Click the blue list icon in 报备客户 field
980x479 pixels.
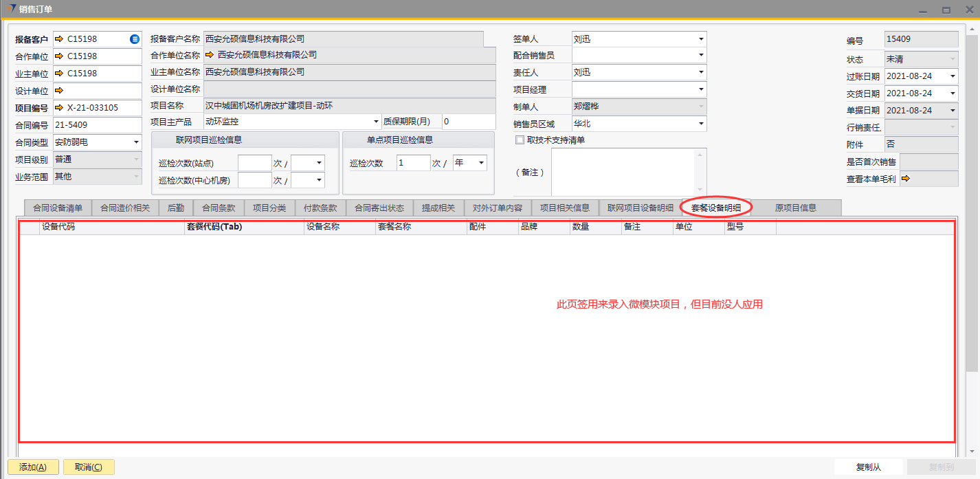135,39
